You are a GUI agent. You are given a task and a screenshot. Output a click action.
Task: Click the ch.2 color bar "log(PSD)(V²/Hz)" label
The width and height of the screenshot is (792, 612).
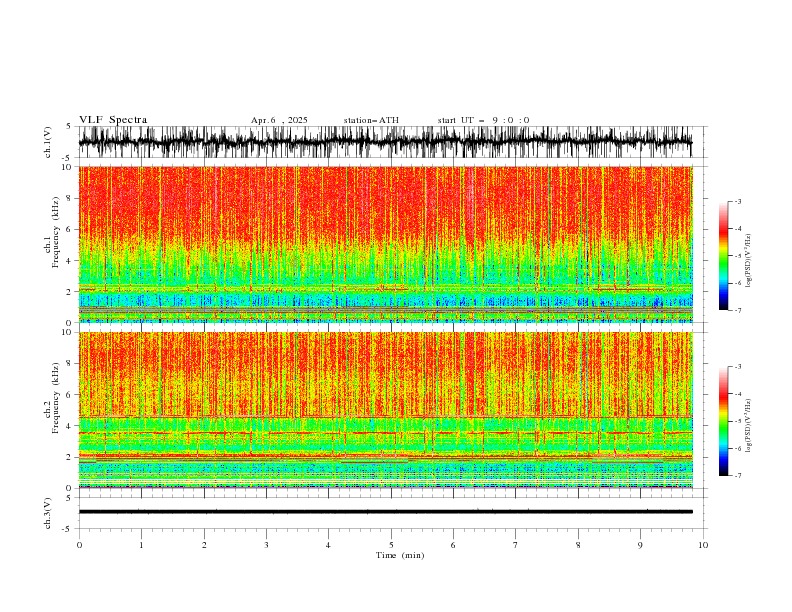point(749,426)
